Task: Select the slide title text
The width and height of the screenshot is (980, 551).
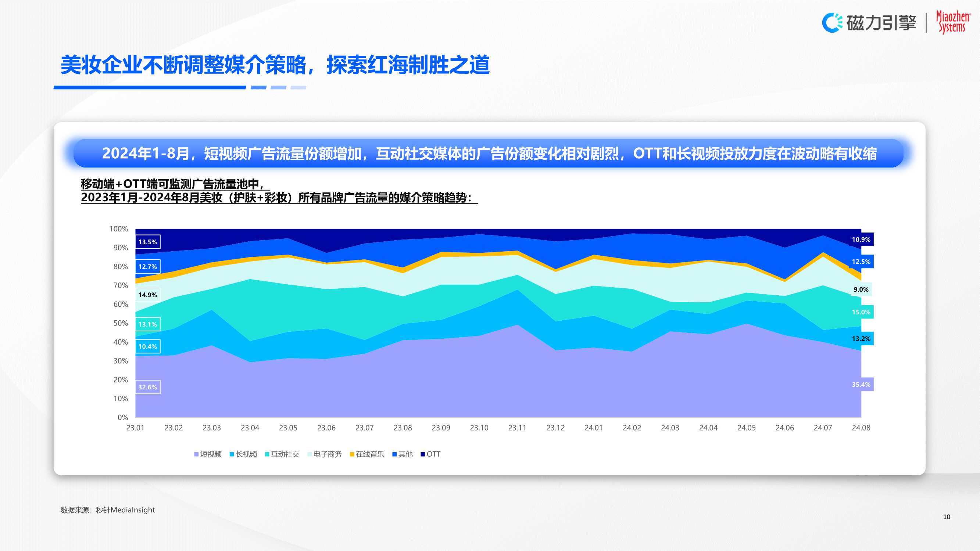Action: click(x=278, y=64)
